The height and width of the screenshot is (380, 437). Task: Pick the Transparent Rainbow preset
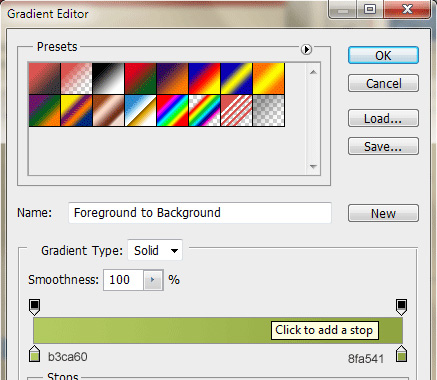point(204,111)
